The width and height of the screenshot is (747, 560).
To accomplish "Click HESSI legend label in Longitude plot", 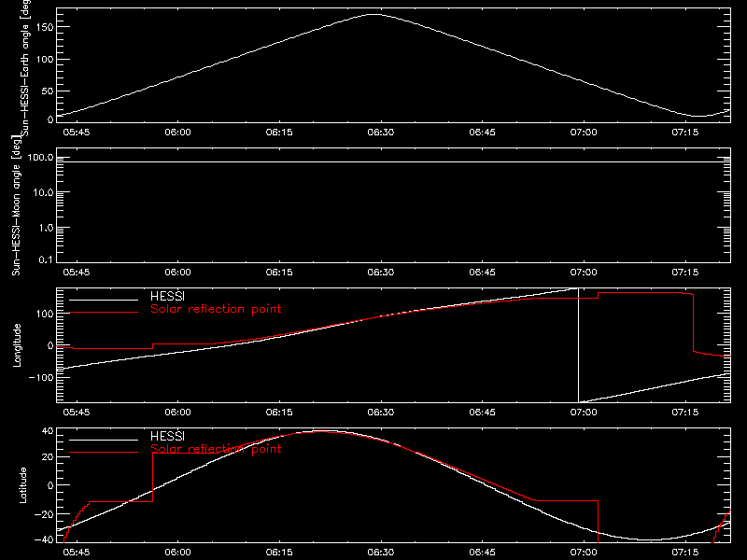I will coord(167,296).
